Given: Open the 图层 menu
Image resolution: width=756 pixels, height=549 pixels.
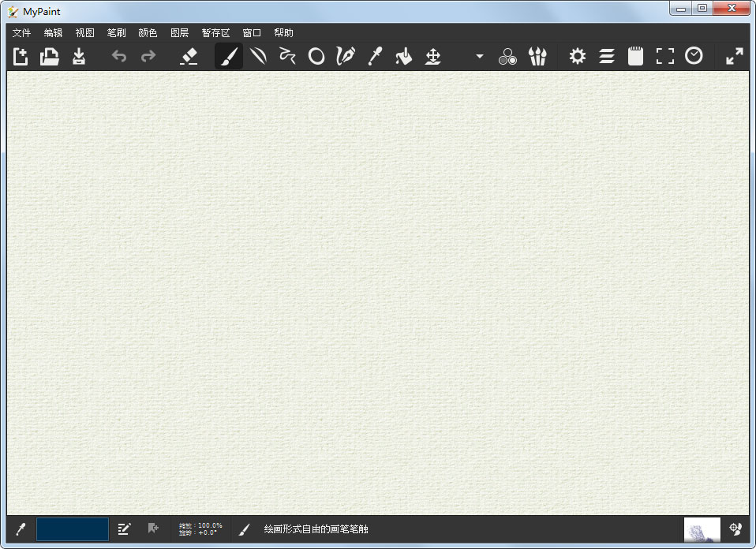Looking at the screenshot, I should 178,32.
